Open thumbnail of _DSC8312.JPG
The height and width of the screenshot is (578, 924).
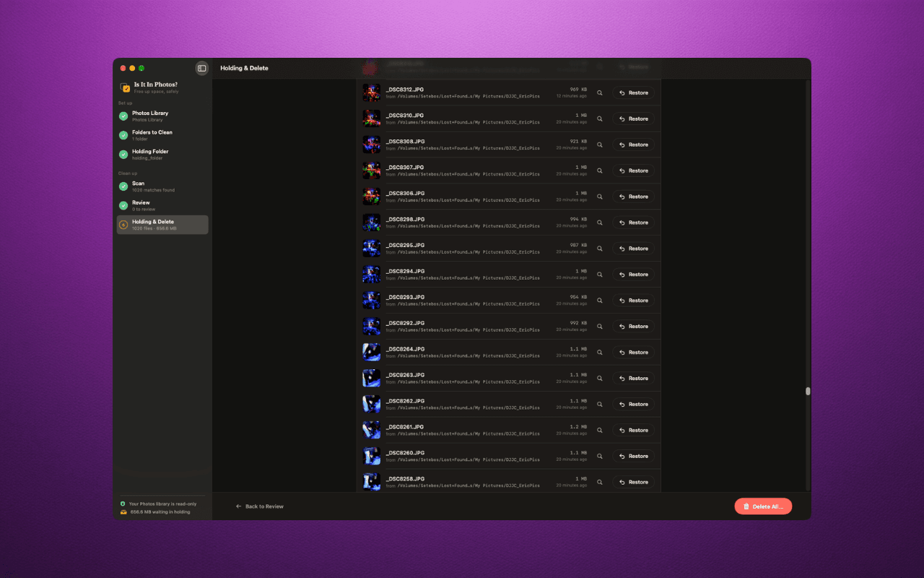click(371, 92)
